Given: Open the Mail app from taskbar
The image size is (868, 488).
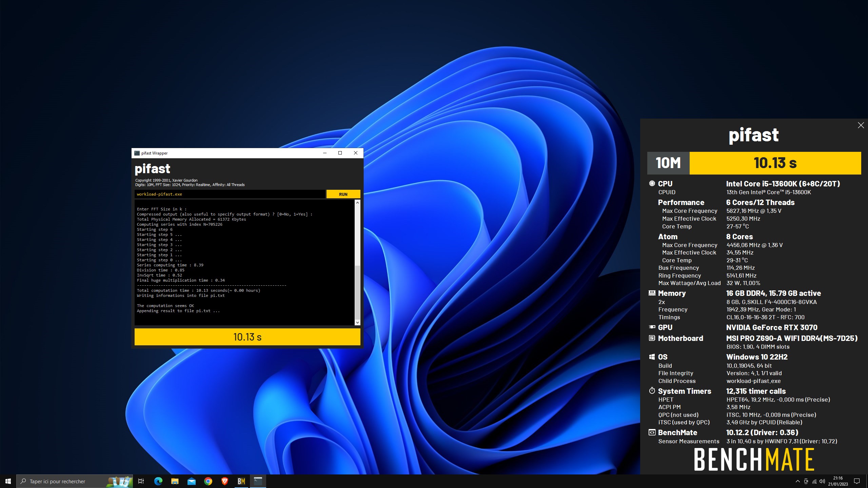Looking at the screenshot, I should click(x=191, y=481).
